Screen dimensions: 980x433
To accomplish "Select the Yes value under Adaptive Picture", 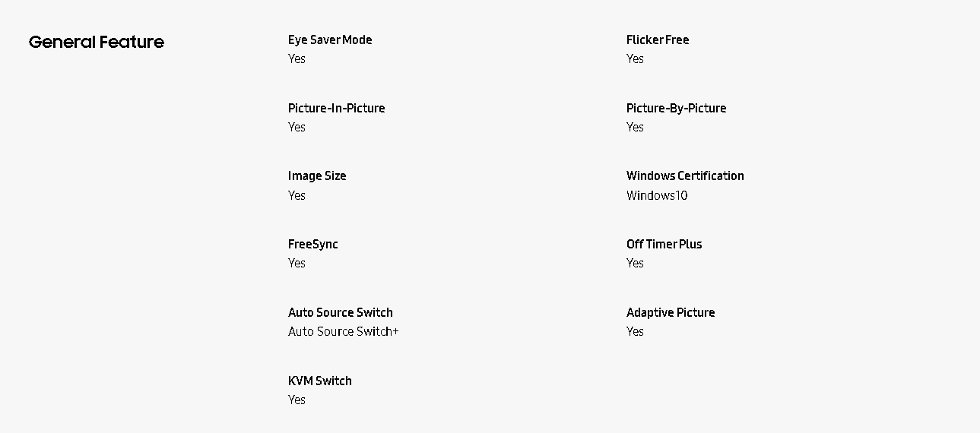I will (x=635, y=331).
